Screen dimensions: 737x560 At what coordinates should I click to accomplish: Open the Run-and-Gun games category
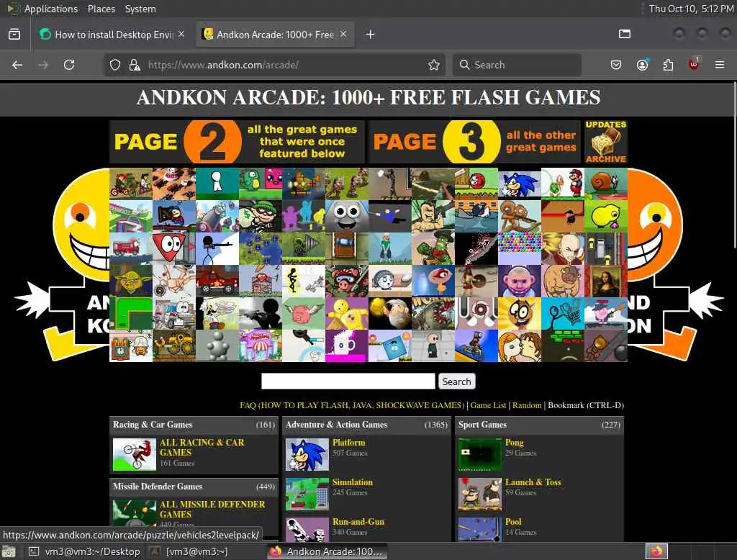tap(358, 521)
